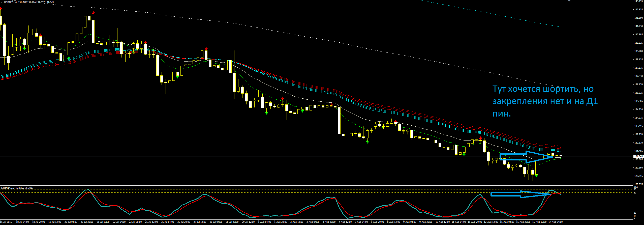Click the 25 Jul 12:00 time label
This screenshot has width=644, height=225.
[x=151, y=222]
